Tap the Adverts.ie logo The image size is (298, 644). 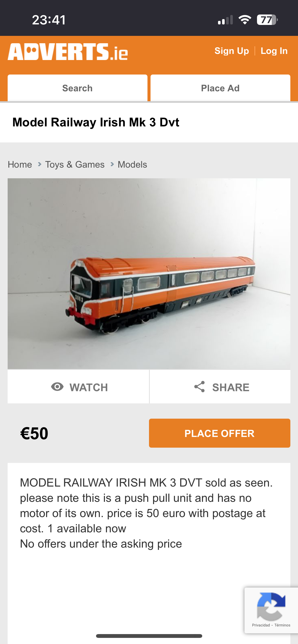tap(68, 52)
